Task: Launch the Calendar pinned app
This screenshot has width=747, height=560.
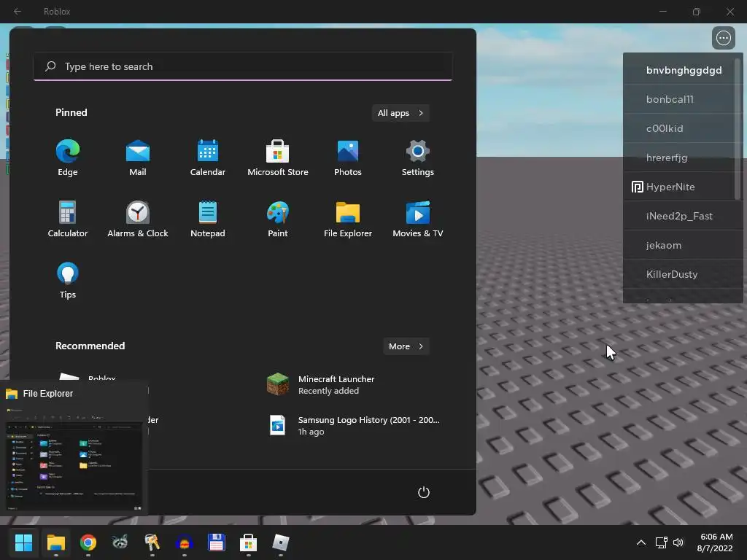Action: tap(208, 158)
